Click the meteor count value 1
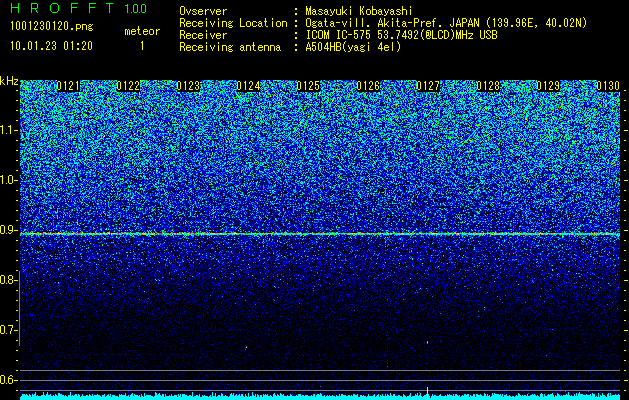Image resolution: width=629 pixels, height=400 pixels. [x=142, y=46]
